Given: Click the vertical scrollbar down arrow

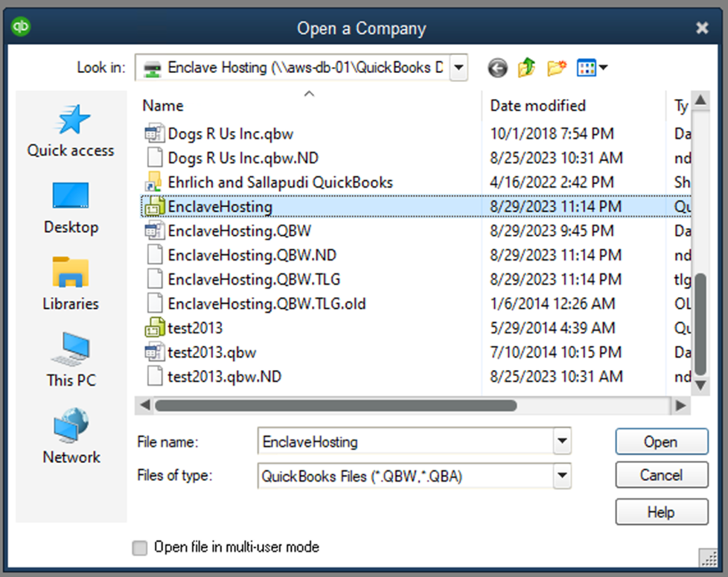Looking at the screenshot, I should point(700,385).
